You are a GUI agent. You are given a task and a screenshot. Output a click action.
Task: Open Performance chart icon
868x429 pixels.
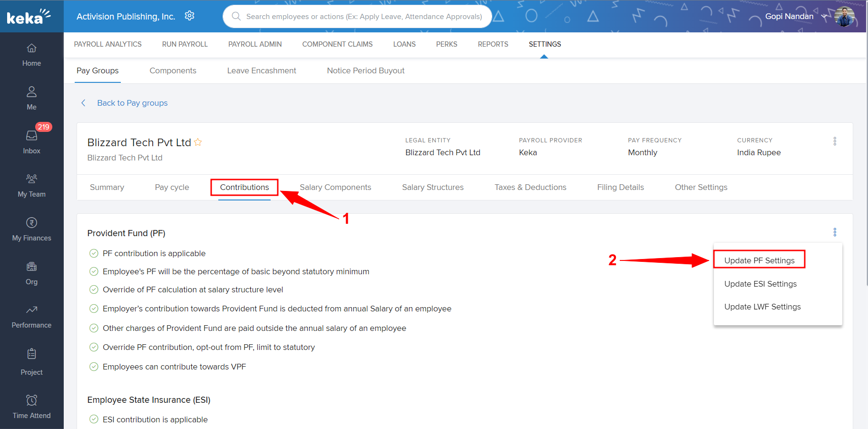[31, 310]
